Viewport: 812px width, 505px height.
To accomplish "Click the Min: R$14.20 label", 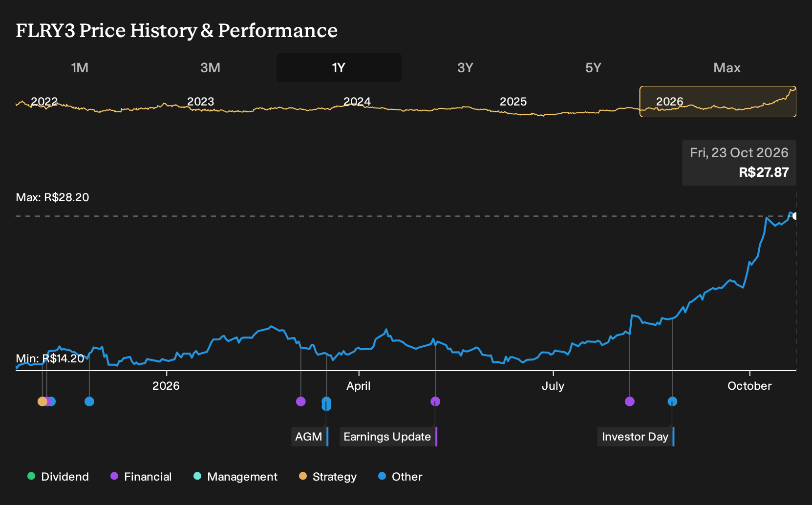I will 50,358.
